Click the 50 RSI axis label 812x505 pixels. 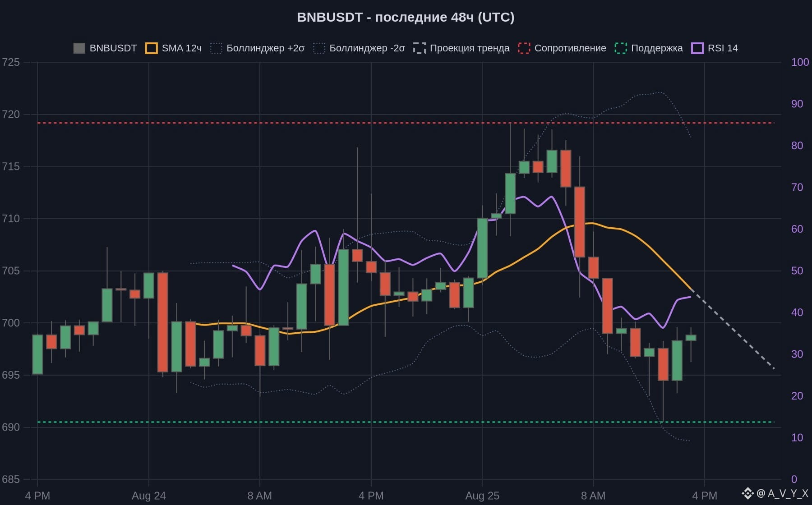point(797,271)
